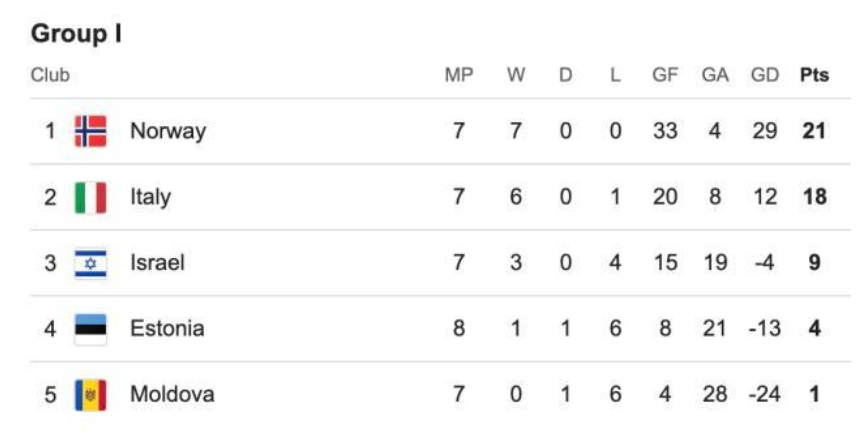The height and width of the screenshot is (447, 858).
Task: Click the Norway flag icon
Action: [x=91, y=131]
